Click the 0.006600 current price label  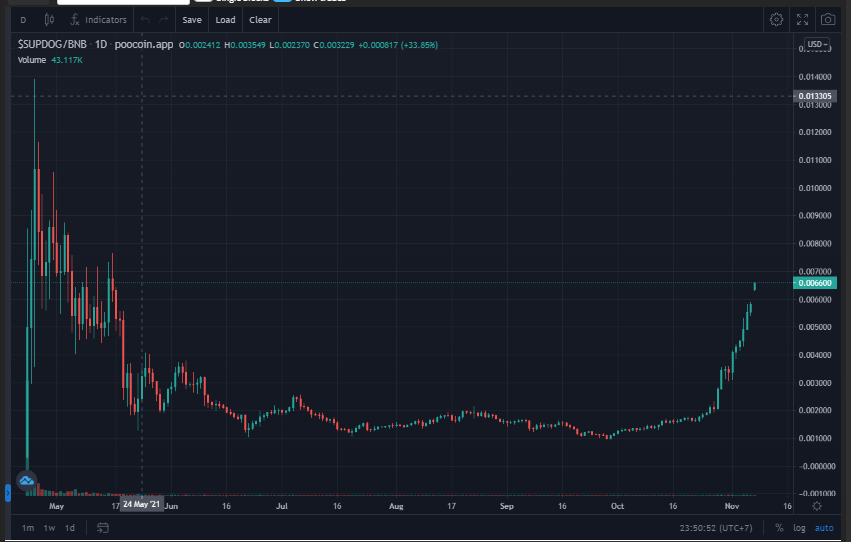[x=815, y=283]
